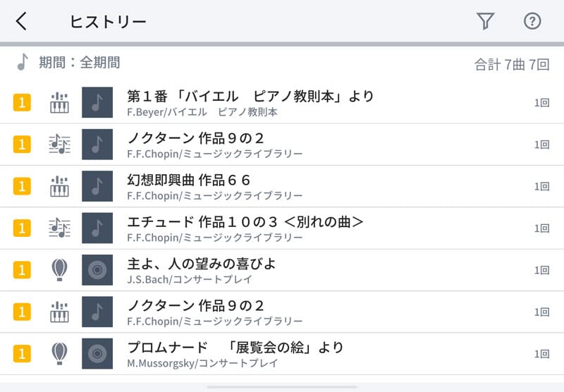Click the 合計 7曲 7回 total label
Screen dimensions: 564x392
pyautogui.click(x=511, y=65)
